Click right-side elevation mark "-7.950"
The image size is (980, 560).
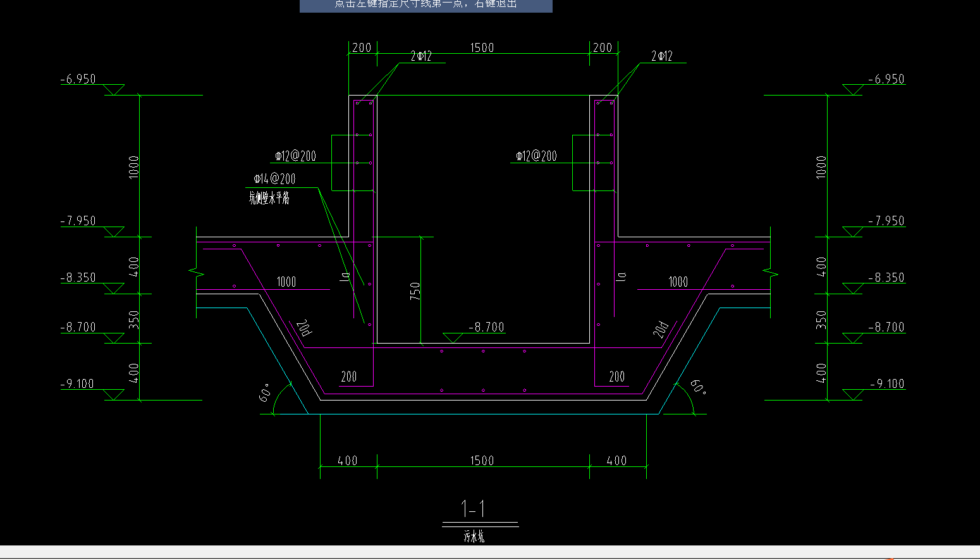pos(886,221)
